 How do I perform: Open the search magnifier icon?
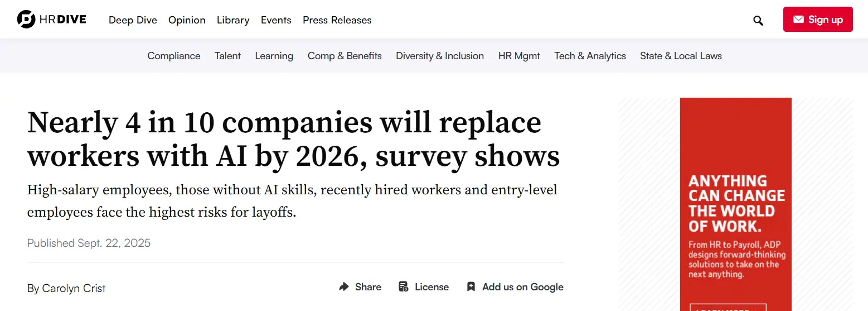point(758,20)
